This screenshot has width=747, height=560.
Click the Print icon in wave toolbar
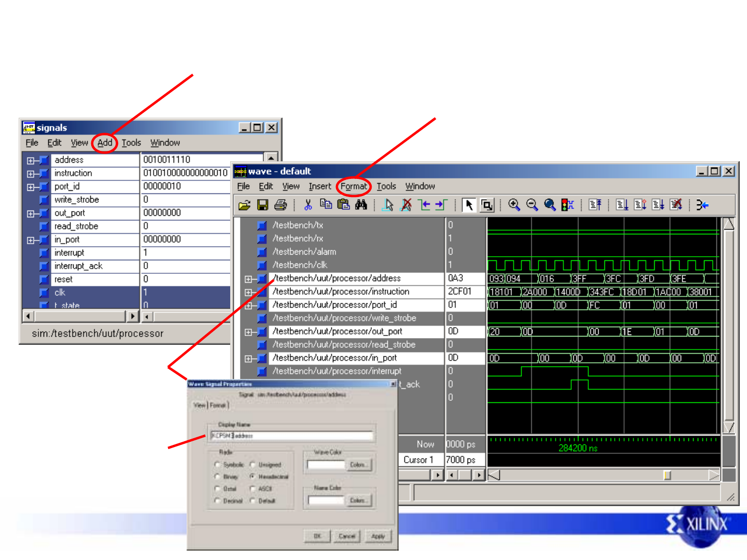[280, 205]
